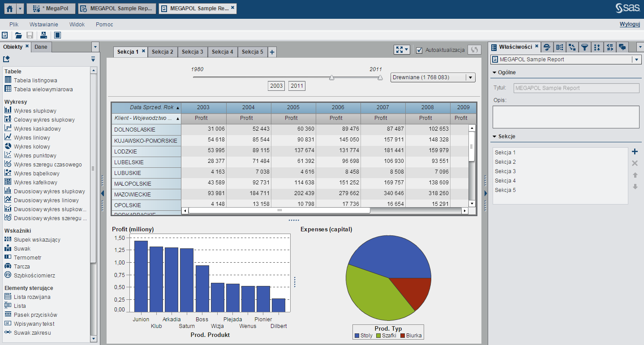Screen dimensions: 644x345
Task: Open the view size dropdown above canvas
Action: click(x=402, y=50)
